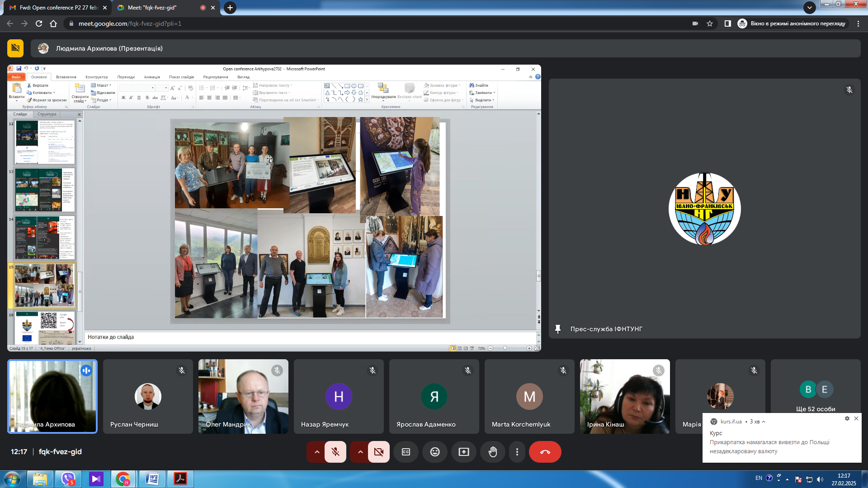
Task: Open Конструктор tab in shared PowerPoint
Action: (x=97, y=77)
